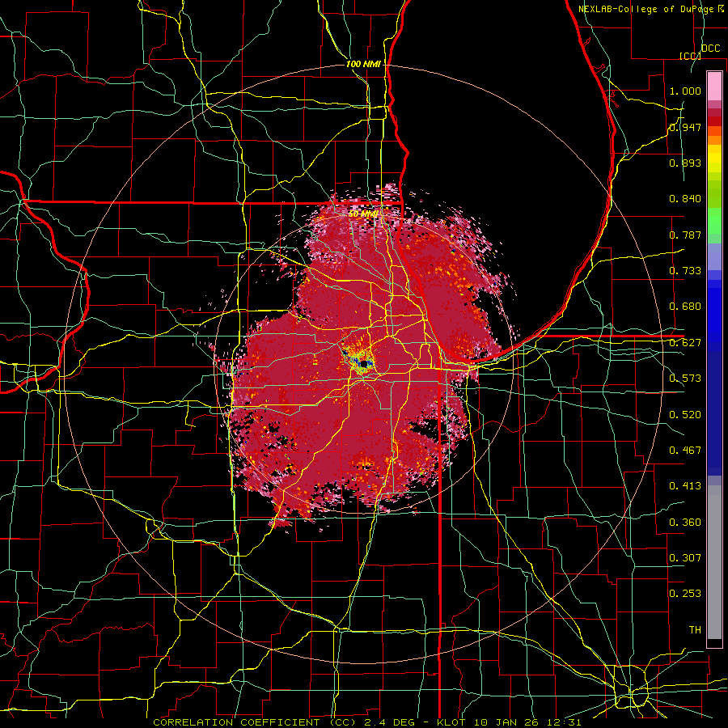This screenshot has height=728, width=728.
Task: Select the 1.000 value on the scale
Action: (x=685, y=91)
